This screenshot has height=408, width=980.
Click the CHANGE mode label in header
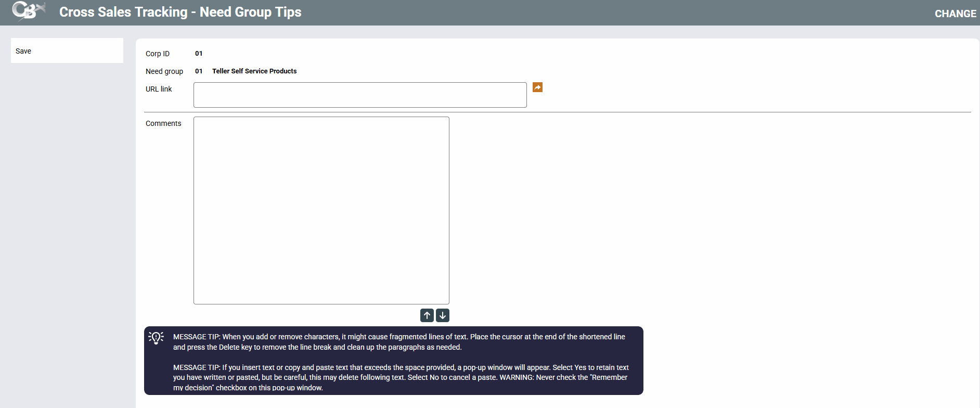click(x=955, y=14)
